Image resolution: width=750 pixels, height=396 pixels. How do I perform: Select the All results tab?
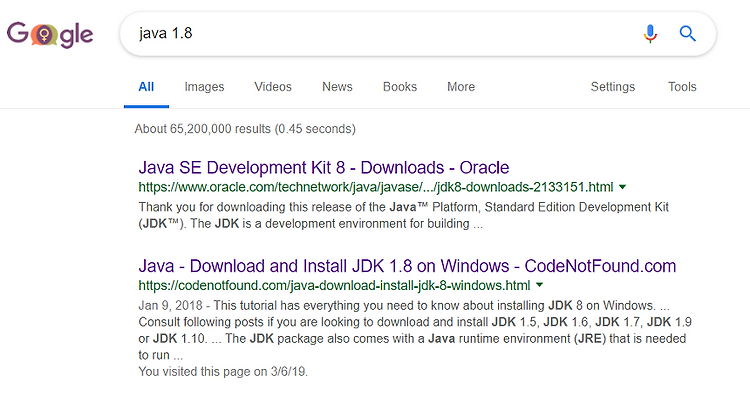(x=146, y=87)
